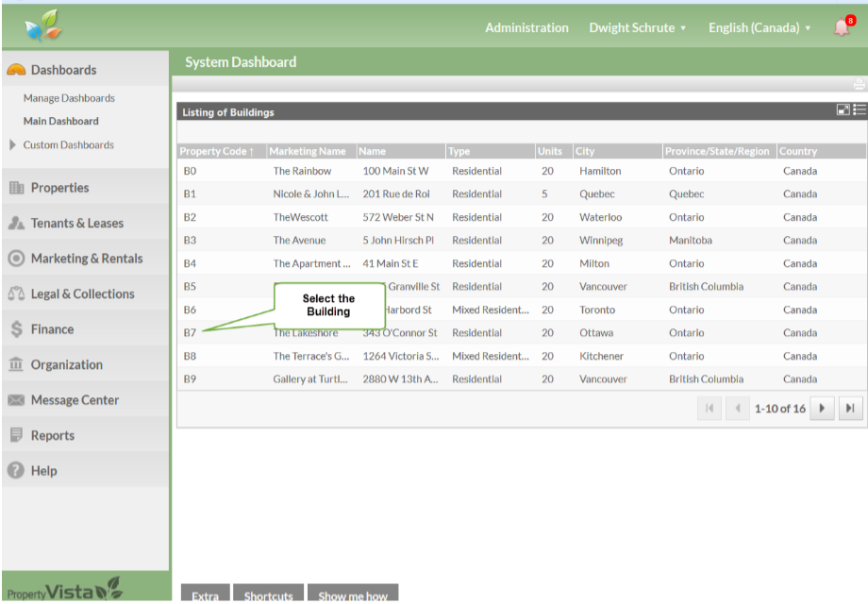Click the print icon below the header
868x604 pixels.
coord(859,84)
